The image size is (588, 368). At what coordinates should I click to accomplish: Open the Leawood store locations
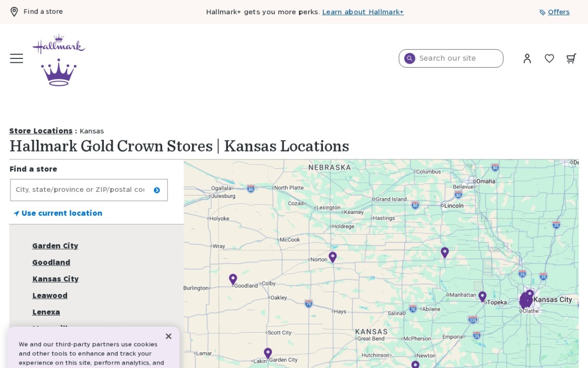coord(50,295)
